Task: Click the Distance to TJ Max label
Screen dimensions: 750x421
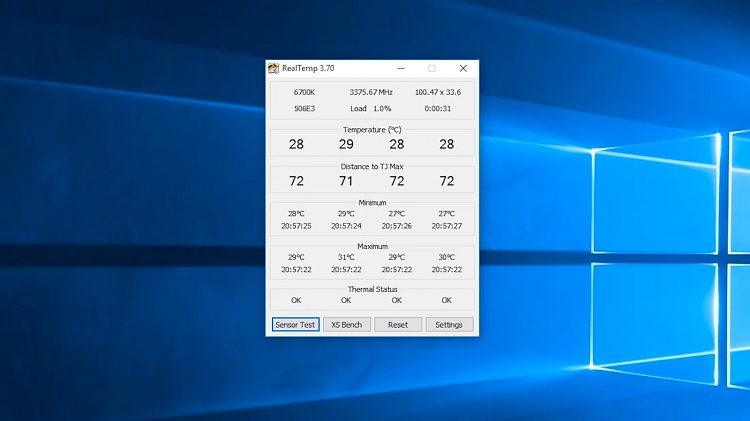Action: coord(372,166)
